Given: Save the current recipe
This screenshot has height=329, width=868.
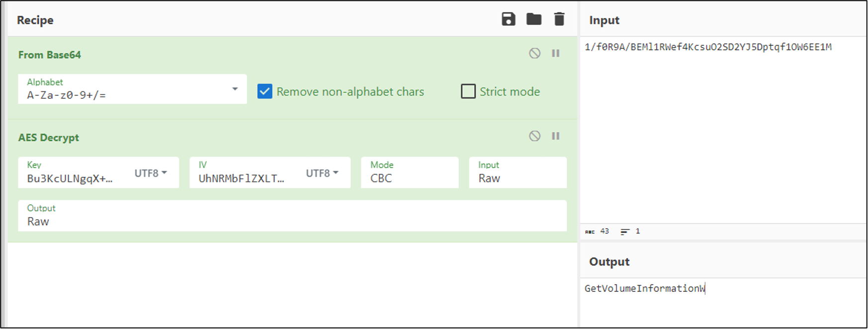Looking at the screenshot, I should click(x=508, y=19).
